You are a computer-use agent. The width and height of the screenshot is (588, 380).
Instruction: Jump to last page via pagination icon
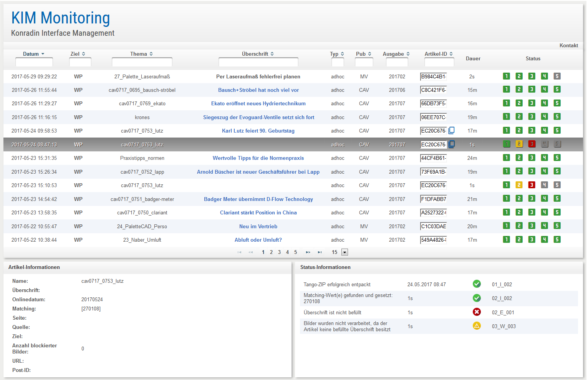click(320, 252)
